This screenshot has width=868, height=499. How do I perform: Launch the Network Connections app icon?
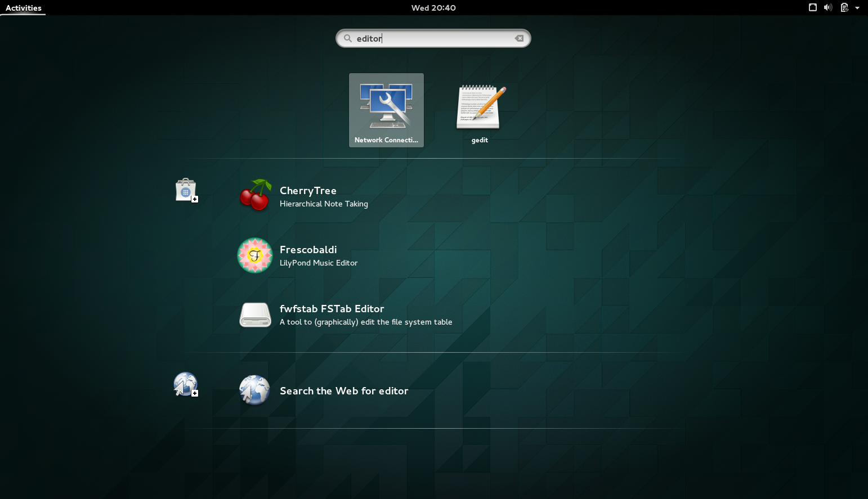pos(386,106)
